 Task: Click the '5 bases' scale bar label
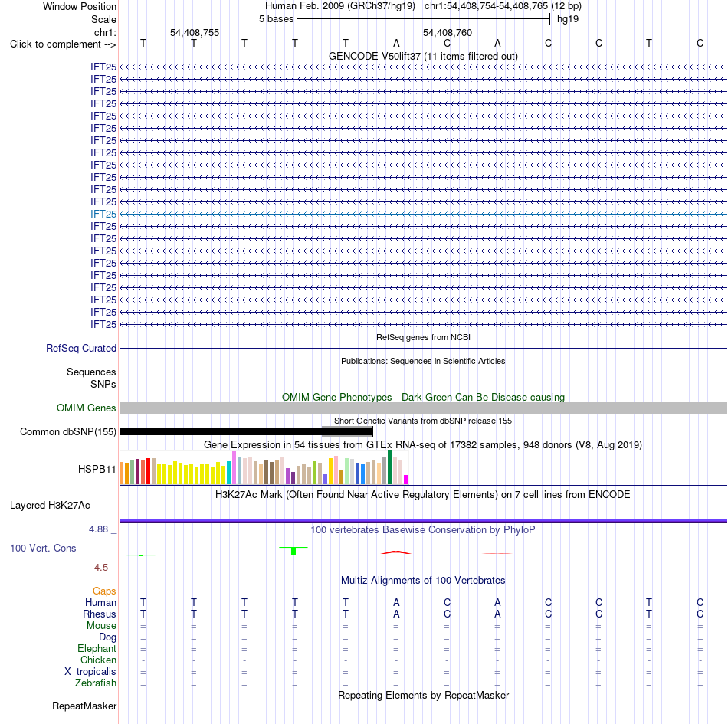[276, 19]
